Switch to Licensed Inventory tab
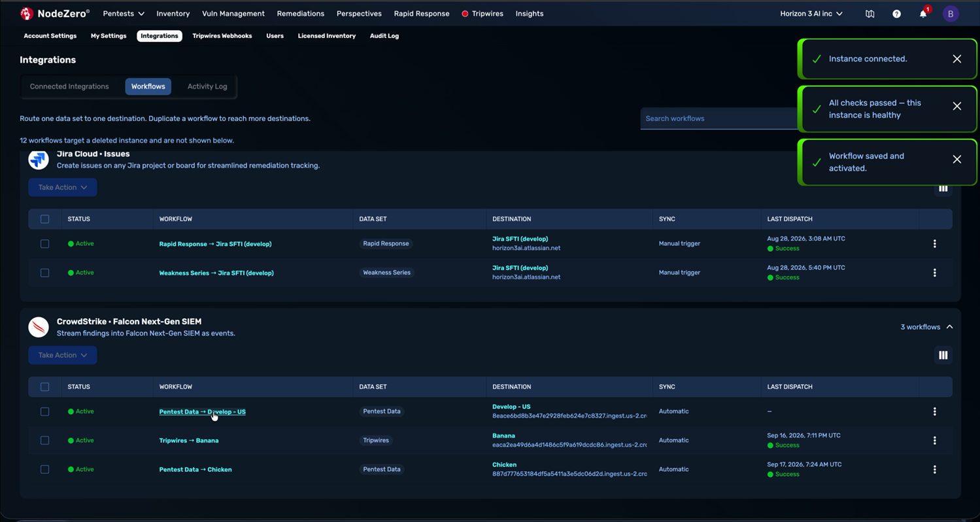The width and height of the screenshot is (980, 522). 327,36
